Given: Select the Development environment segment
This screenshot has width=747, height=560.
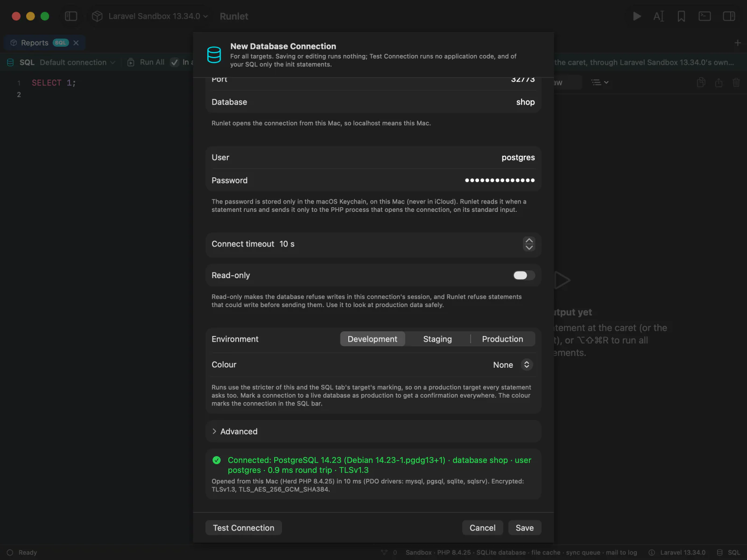Looking at the screenshot, I should (x=373, y=339).
